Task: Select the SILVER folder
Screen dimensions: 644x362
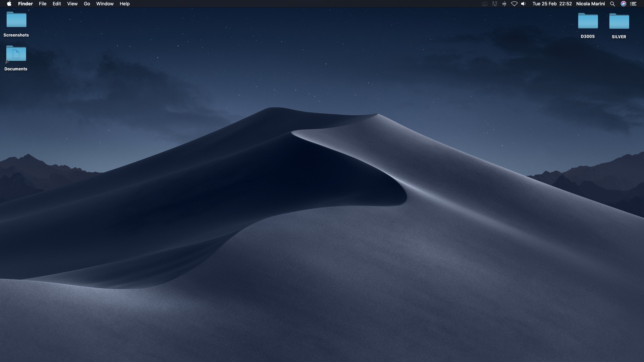Action: 619,21
